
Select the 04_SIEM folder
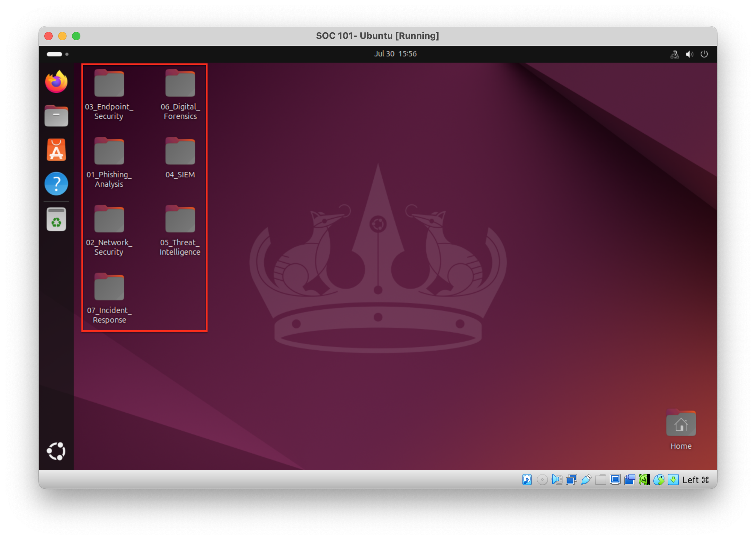click(x=180, y=158)
